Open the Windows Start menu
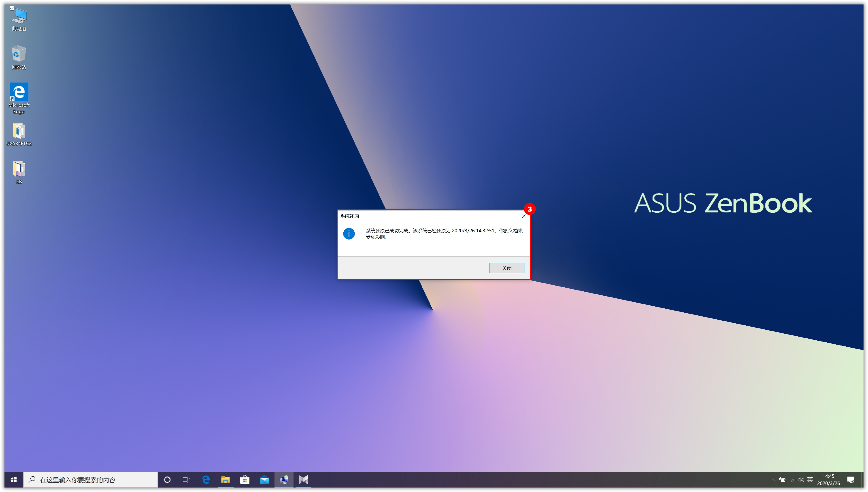 [x=14, y=479]
